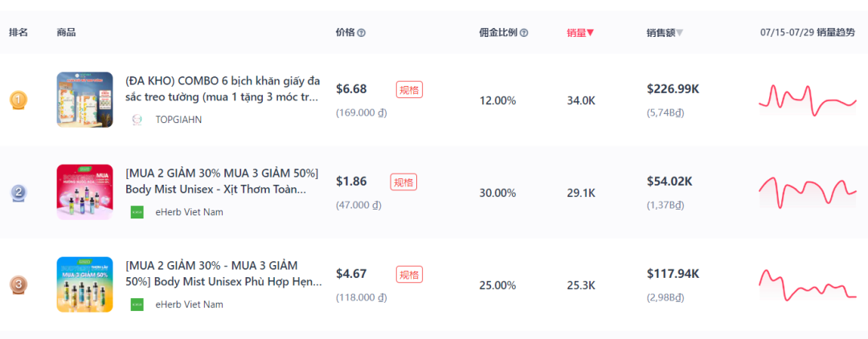Screen dimensions: 868x339
Task: Click the bronze rank 3 medal icon
Action: click(x=18, y=285)
